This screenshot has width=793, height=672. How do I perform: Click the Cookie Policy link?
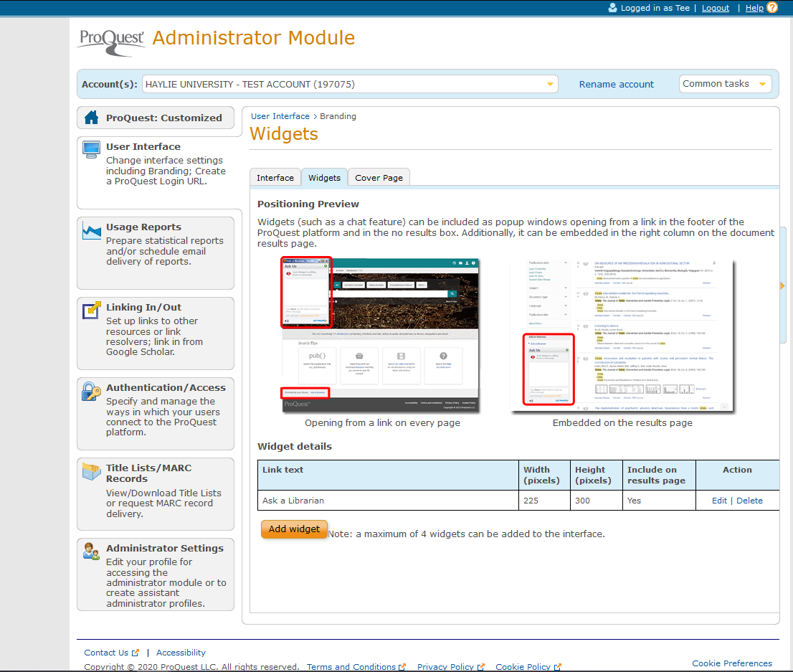click(x=523, y=667)
